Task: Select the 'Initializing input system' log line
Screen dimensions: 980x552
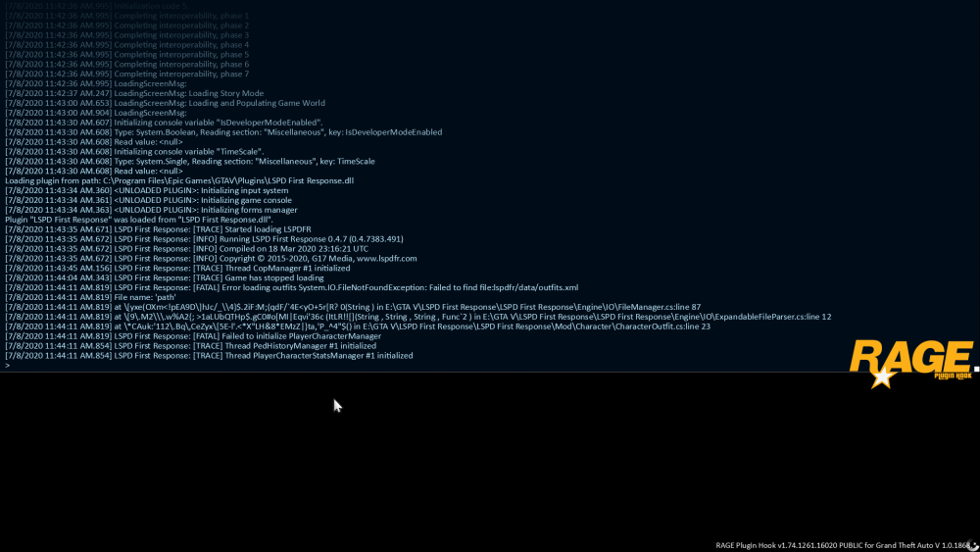Action: [x=147, y=190]
